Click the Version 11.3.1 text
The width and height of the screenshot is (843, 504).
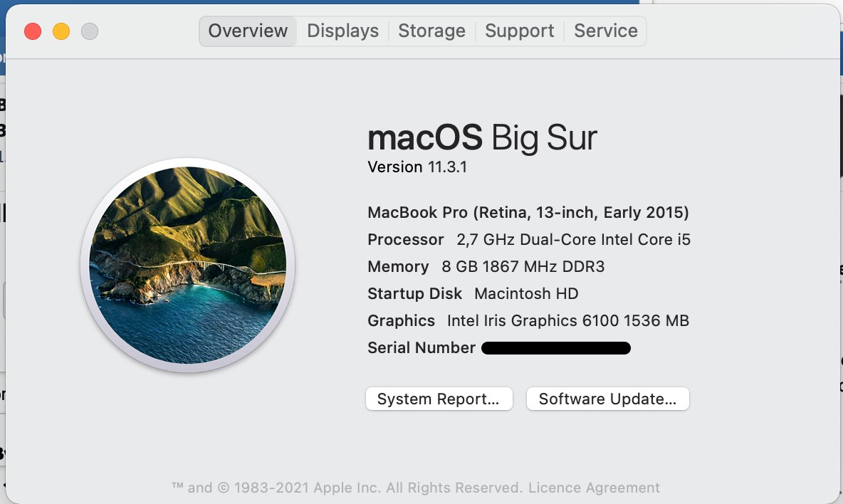[x=417, y=167]
